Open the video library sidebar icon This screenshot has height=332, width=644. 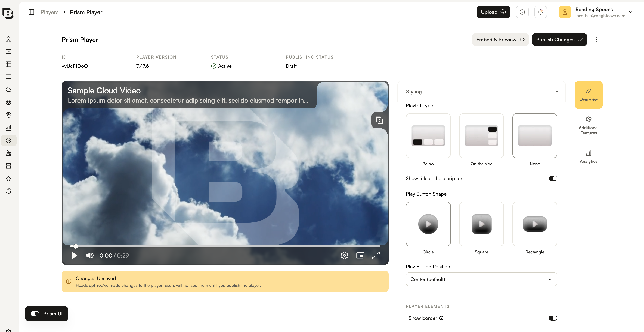click(8, 52)
